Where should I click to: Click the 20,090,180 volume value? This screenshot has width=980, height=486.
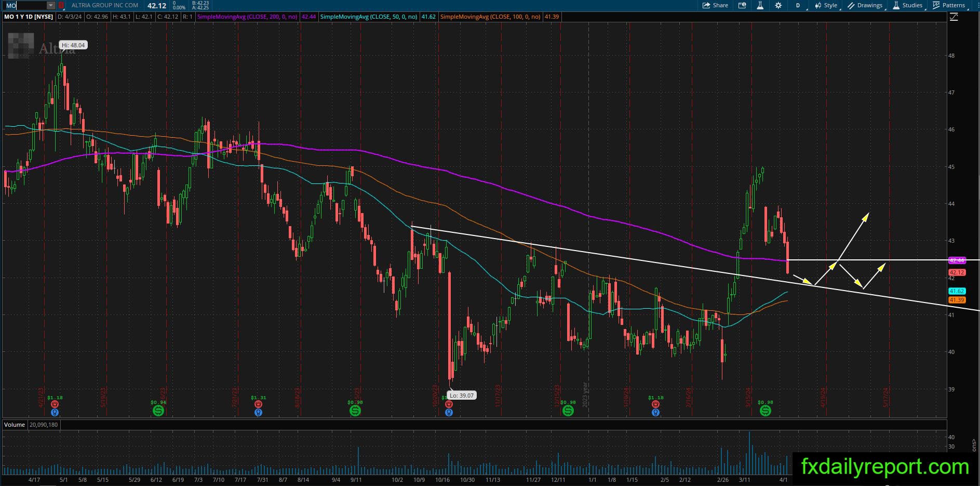click(x=44, y=425)
